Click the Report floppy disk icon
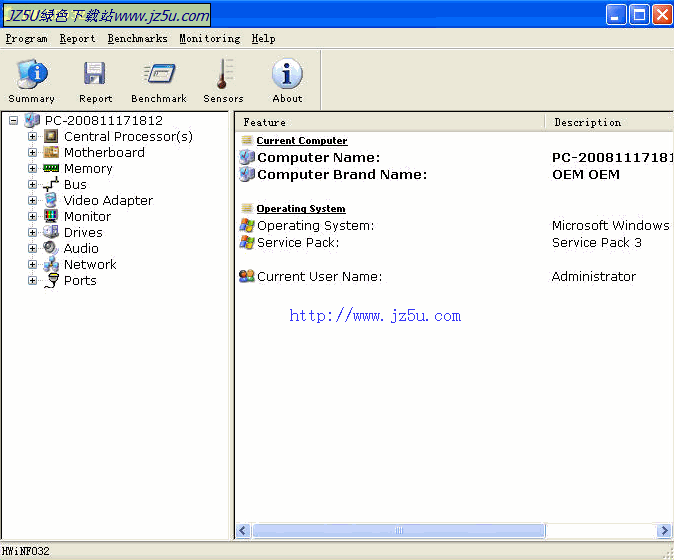This screenshot has width=674, height=560. click(95, 73)
